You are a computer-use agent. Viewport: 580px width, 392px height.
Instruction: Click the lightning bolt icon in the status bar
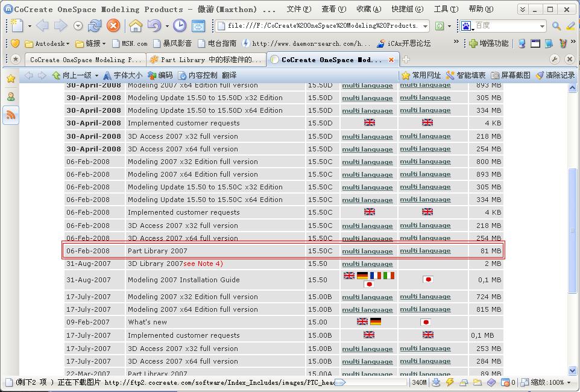click(450, 382)
